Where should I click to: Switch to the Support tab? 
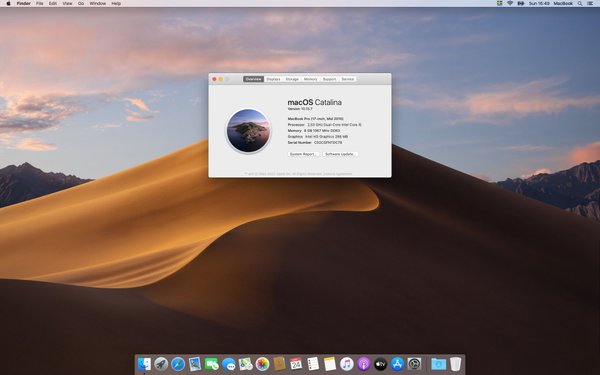coord(329,79)
